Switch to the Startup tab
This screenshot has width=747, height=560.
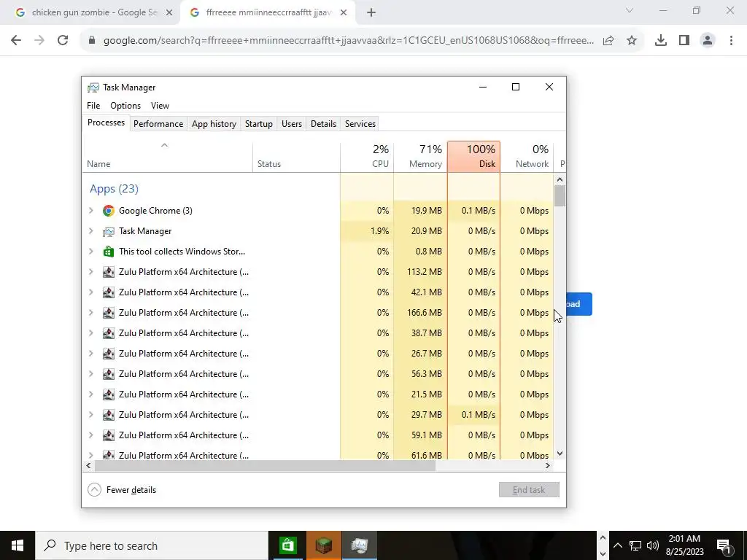pos(259,124)
